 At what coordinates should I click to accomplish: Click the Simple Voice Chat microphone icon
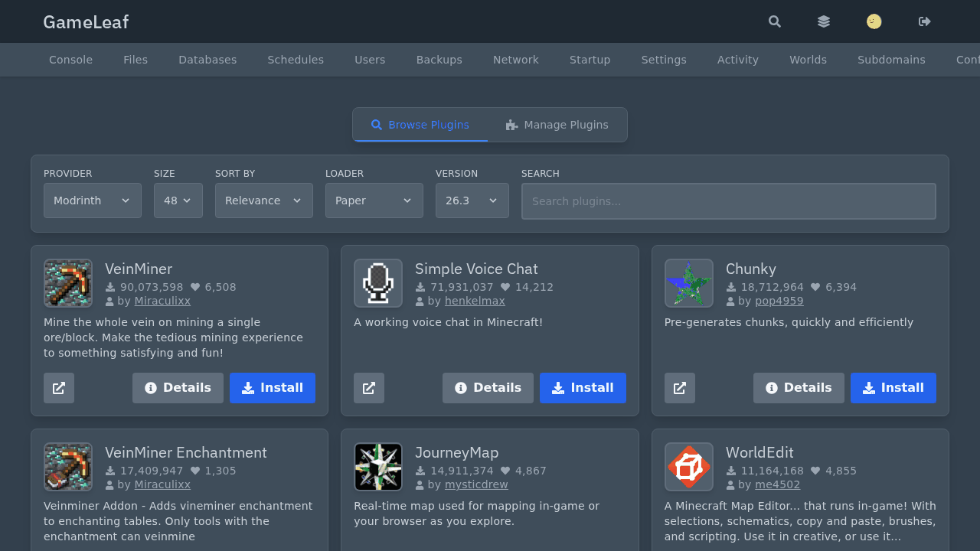tap(378, 283)
